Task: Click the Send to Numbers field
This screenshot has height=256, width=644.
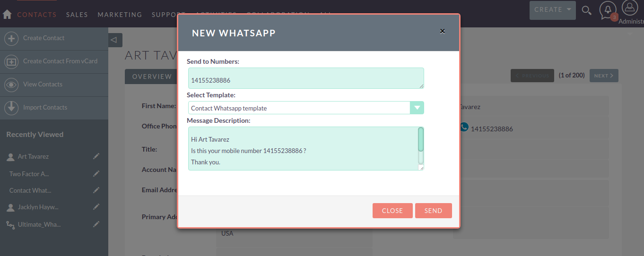Action: (306, 78)
